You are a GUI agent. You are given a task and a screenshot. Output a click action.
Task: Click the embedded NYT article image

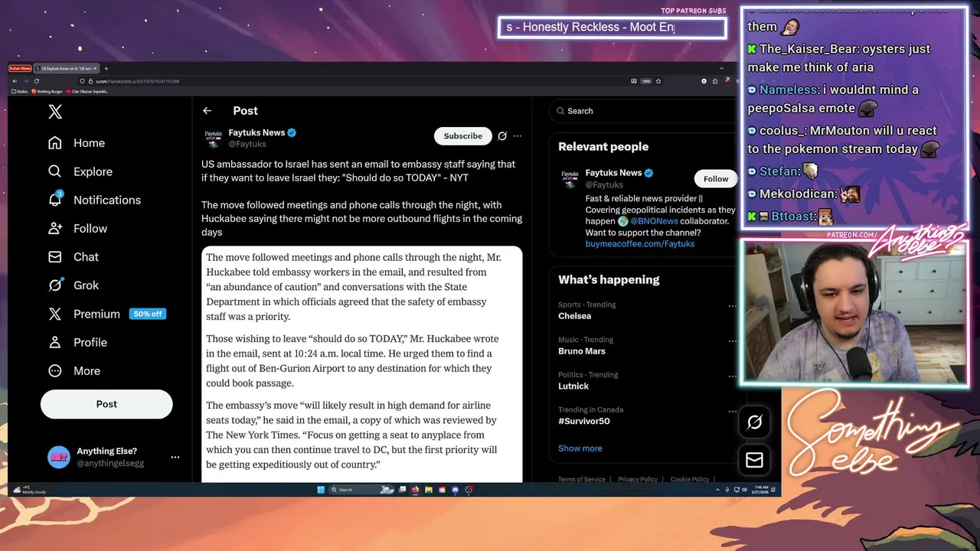(362, 364)
